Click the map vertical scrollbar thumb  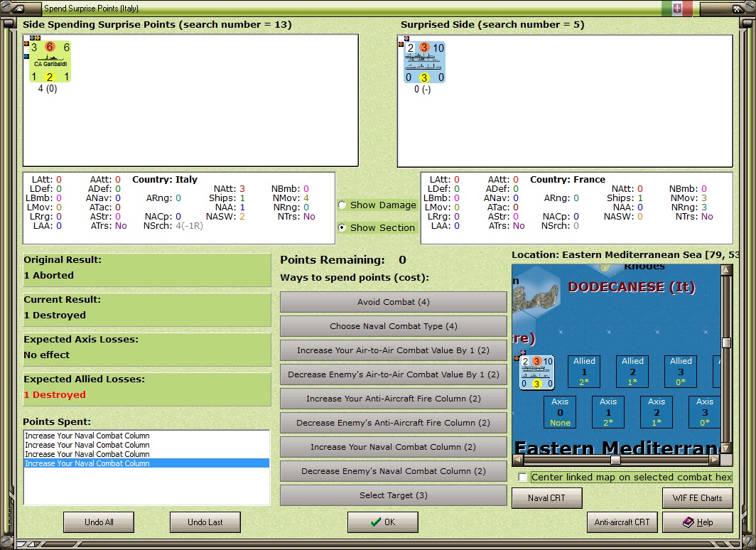tap(726, 343)
